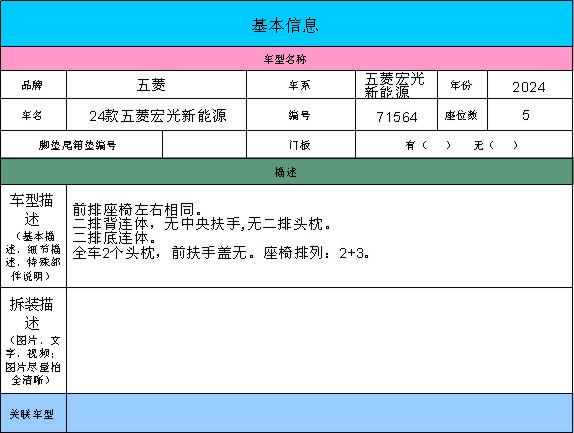Select the 门板 label cell

[301, 145]
